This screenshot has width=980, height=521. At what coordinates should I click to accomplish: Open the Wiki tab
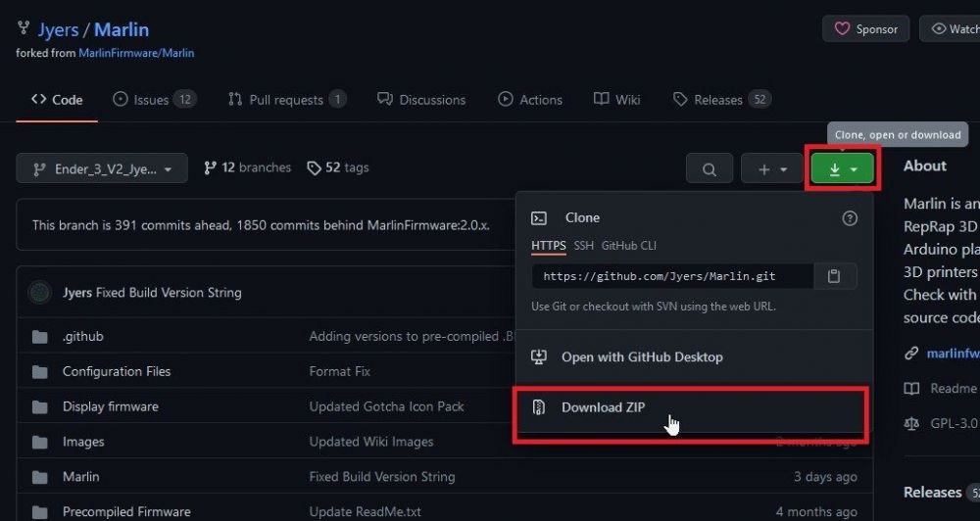pos(616,100)
